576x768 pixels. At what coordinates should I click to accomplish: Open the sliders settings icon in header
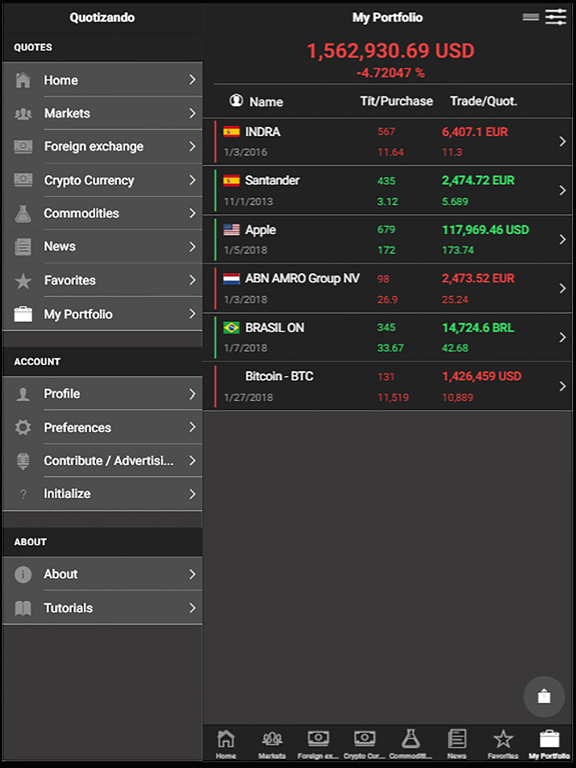point(556,17)
